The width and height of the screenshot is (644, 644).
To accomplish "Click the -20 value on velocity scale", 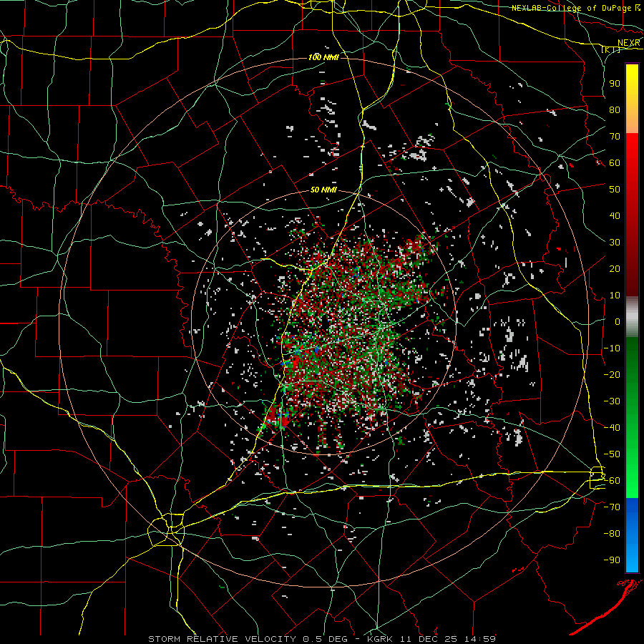I will pyautogui.click(x=612, y=374).
